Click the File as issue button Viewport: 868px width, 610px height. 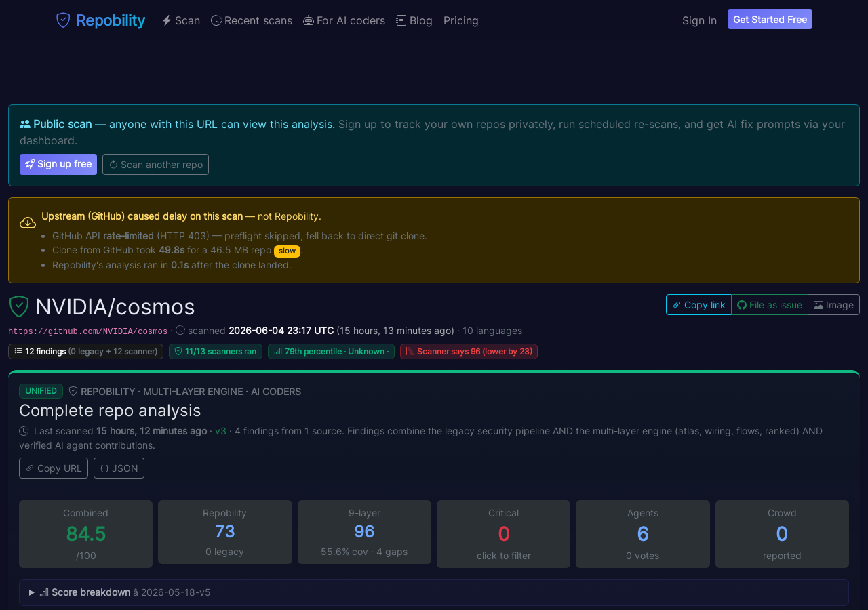tap(770, 305)
